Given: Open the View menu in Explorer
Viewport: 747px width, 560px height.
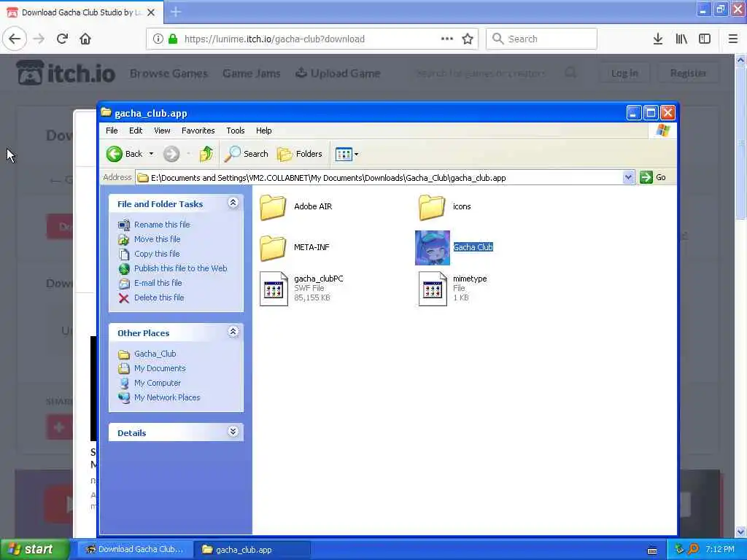Looking at the screenshot, I should point(162,131).
